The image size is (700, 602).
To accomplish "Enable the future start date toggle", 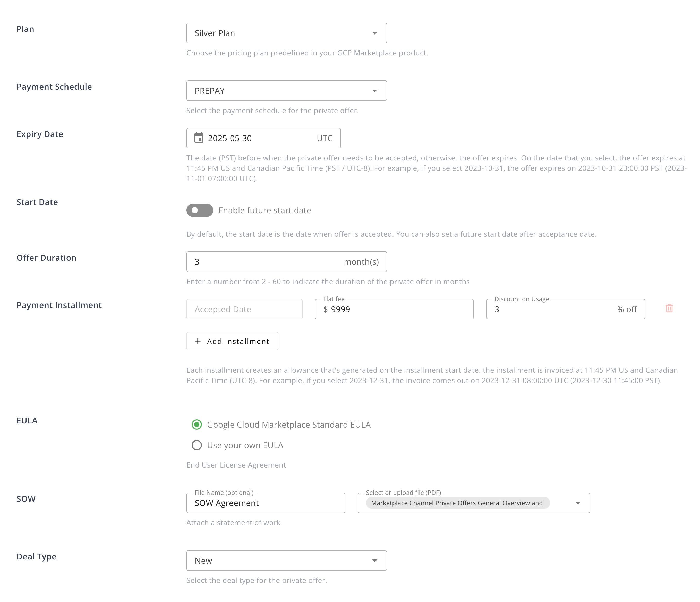I will coord(200,210).
